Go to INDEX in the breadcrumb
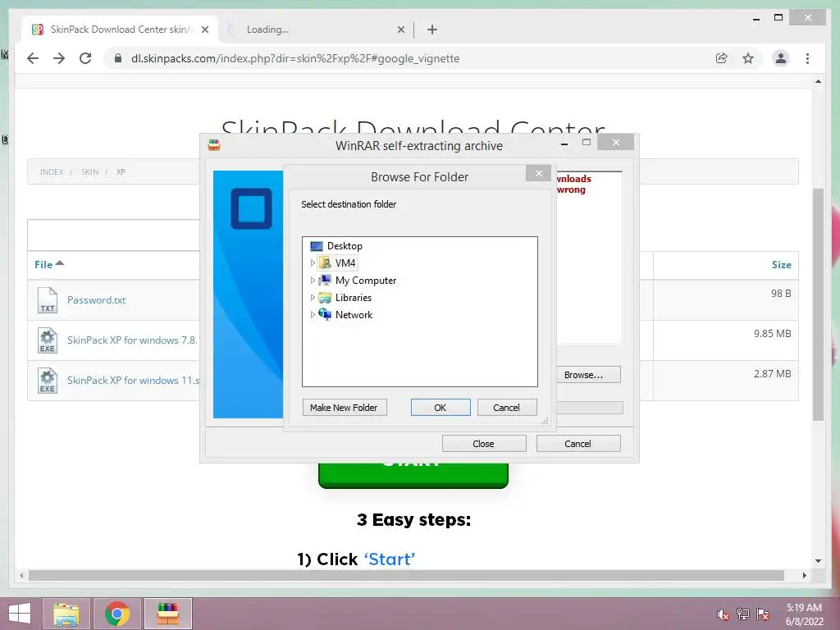Screen dimensions: 840x630 pos(52,172)
